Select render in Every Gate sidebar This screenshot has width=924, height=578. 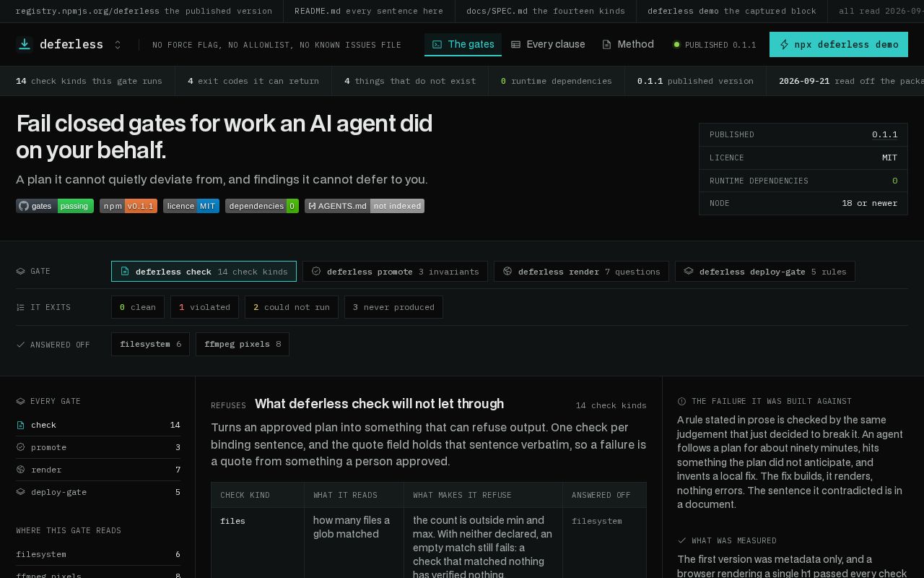coord(98,470)
